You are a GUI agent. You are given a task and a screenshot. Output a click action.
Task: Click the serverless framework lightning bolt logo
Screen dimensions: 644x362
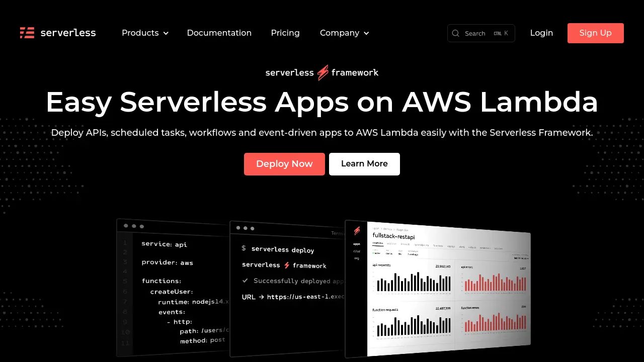pyautogui.click(x=322, y=72)
